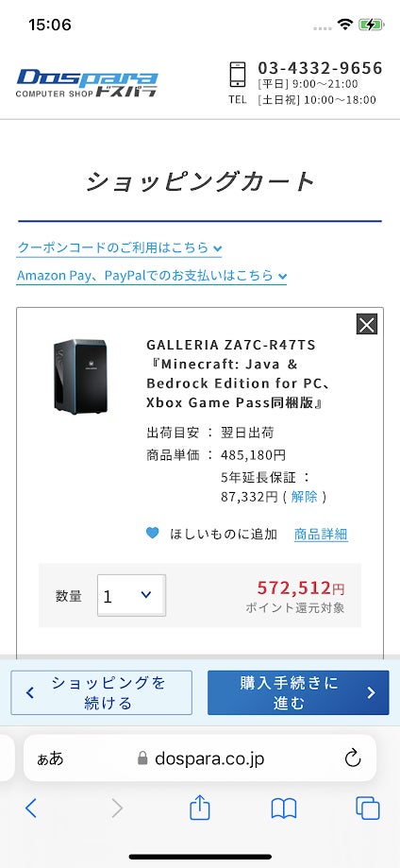Reload the page in Safari

tap(353, 758)
